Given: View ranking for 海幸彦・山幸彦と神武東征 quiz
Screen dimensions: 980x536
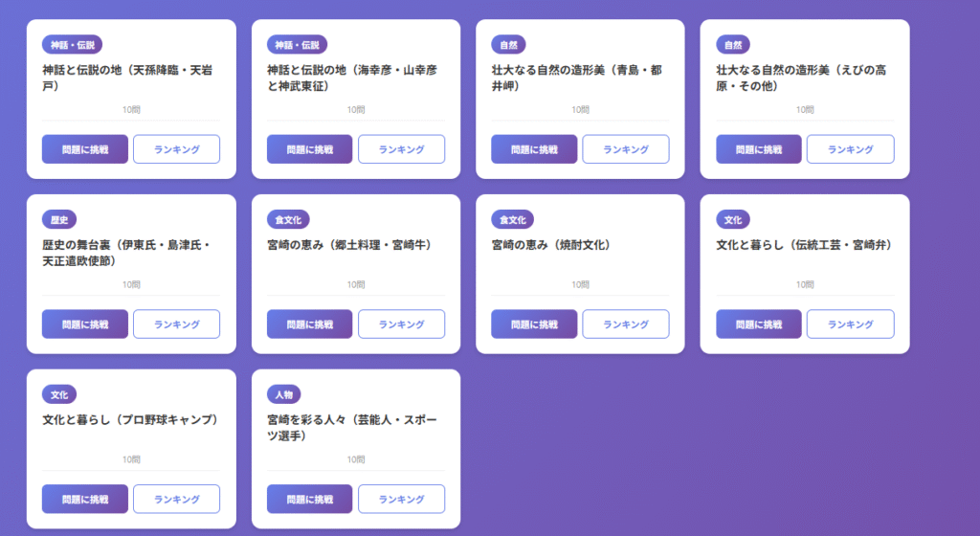Looking at the screenshot, I should click(401, 149).
